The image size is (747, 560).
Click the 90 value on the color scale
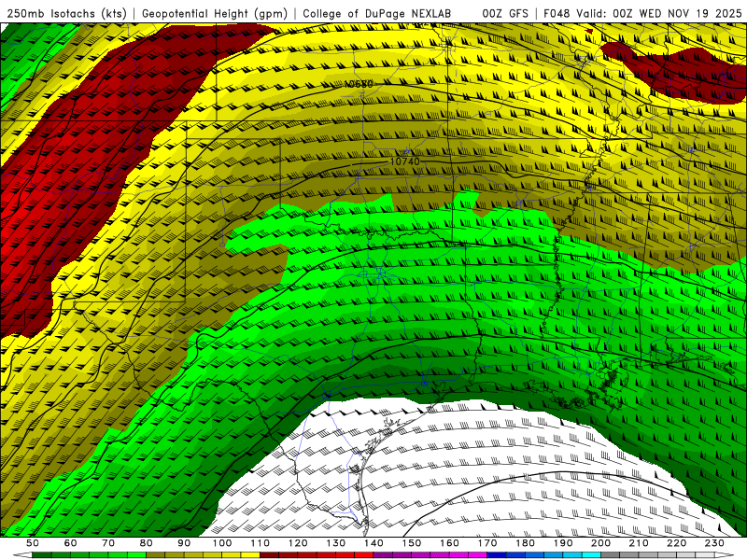(x=184, y=543)
